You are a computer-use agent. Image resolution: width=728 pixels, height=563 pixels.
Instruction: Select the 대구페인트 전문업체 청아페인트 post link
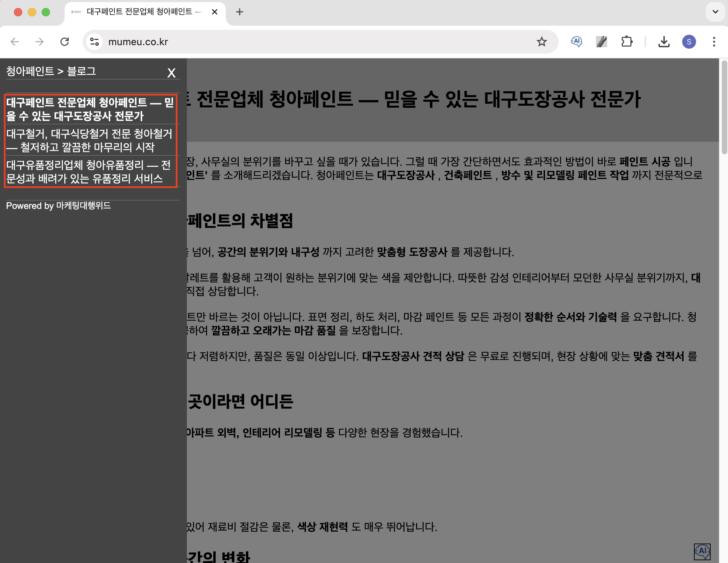pos(90,109)
